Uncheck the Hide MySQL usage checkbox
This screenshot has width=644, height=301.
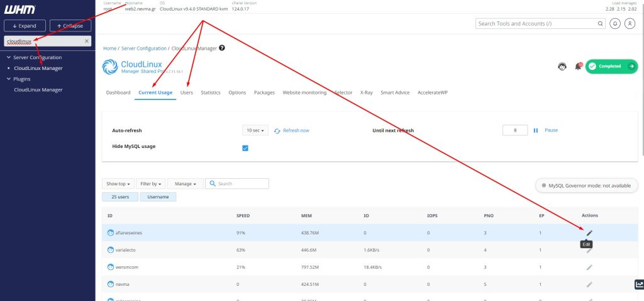tap(245, 148)
